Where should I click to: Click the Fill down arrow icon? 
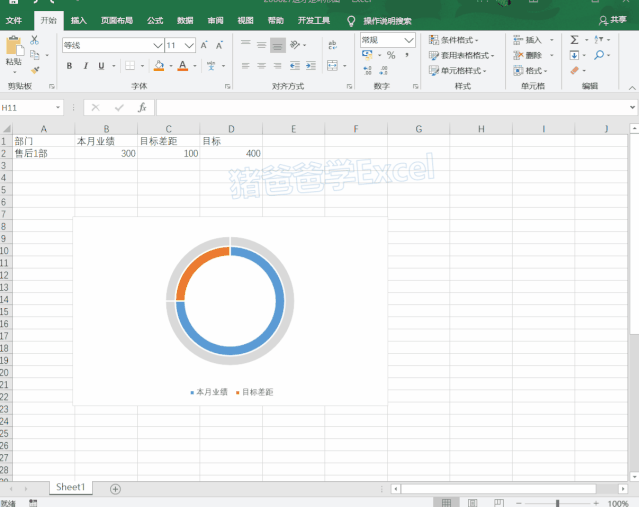[574, 55]
